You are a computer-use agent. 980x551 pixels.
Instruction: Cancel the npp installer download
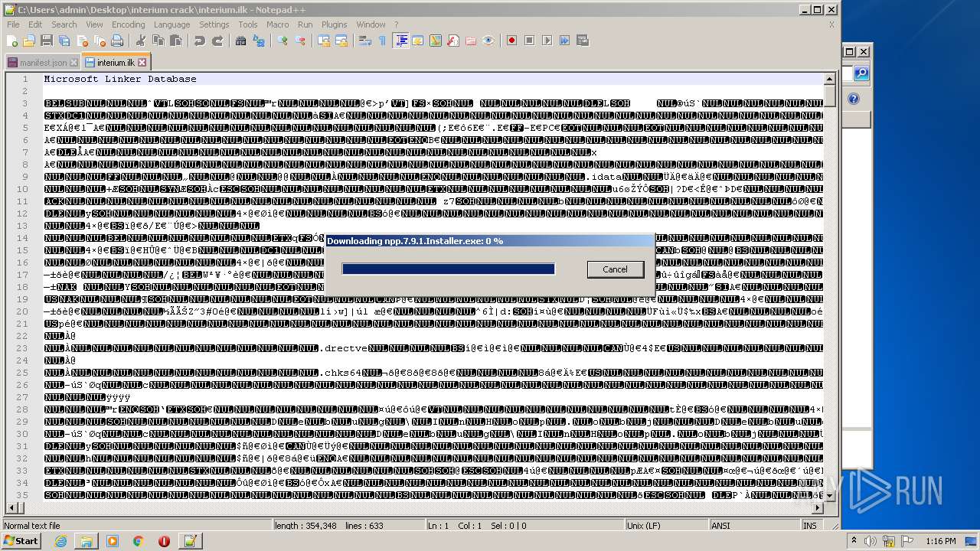click(x=615, y=269)
